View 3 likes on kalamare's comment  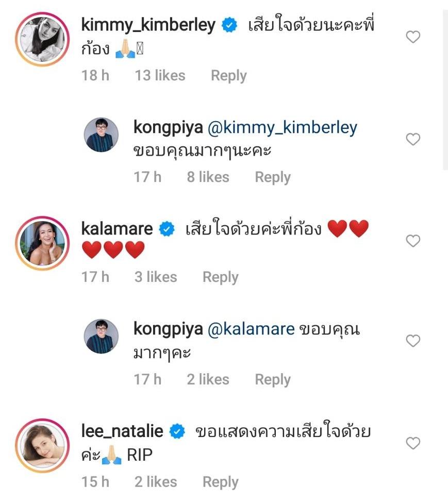(155, 277)
